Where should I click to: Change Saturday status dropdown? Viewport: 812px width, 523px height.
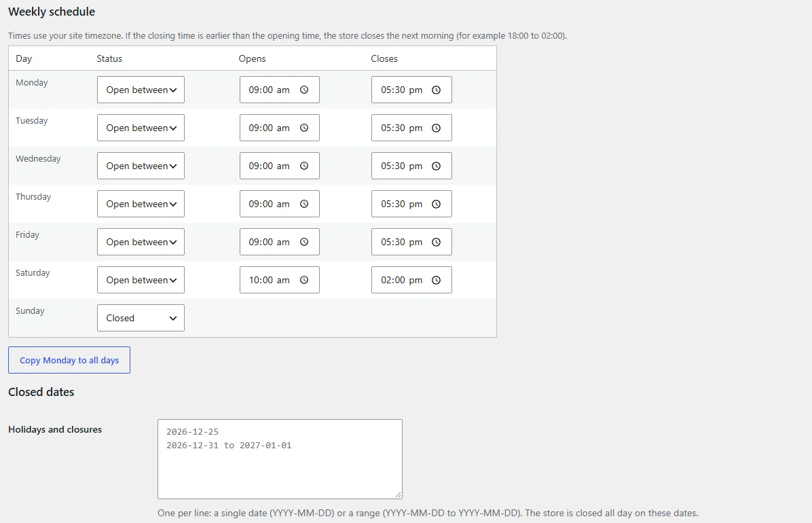click(x=141, y=280)
